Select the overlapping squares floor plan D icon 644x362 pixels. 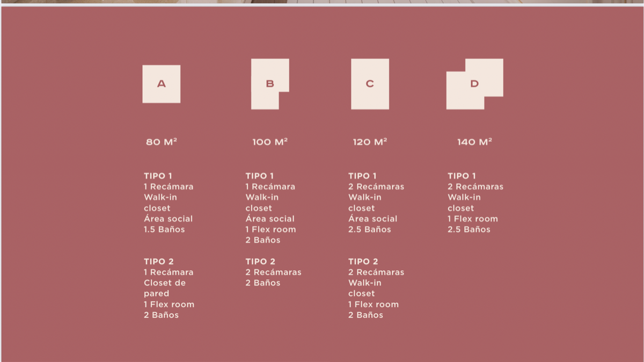[x=474, y=84]
